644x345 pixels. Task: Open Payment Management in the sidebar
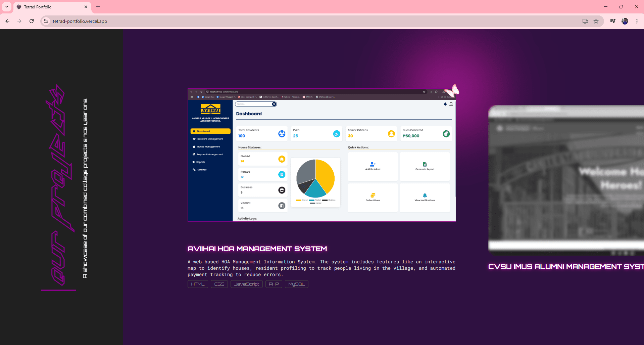(208, 154)
